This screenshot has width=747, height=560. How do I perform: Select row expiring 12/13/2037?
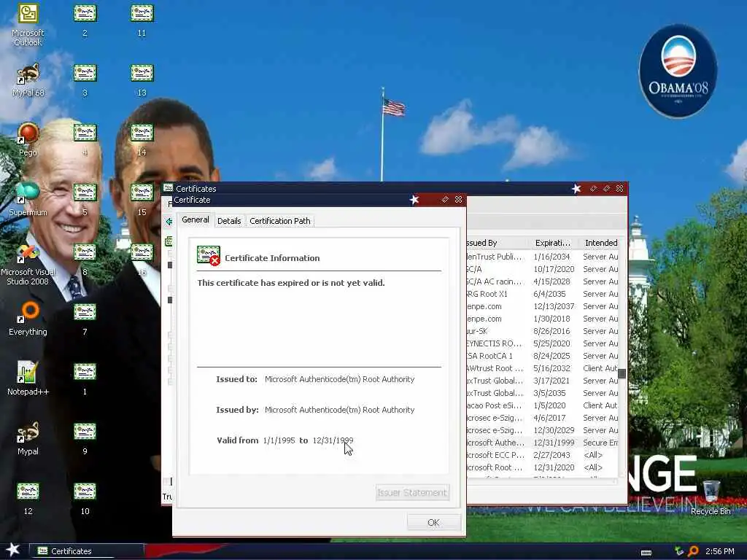[542, 306]
